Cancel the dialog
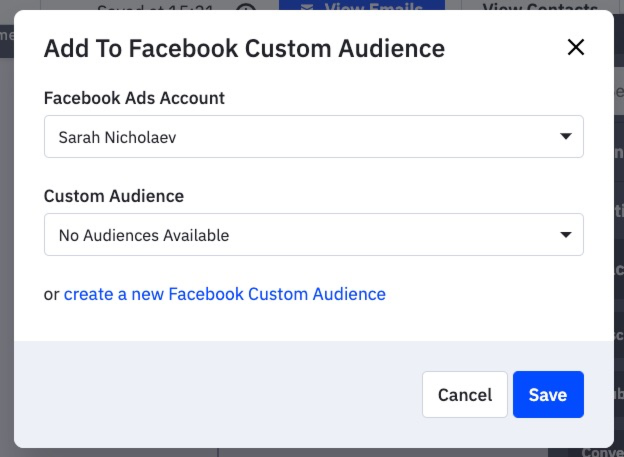 point(465,395)
